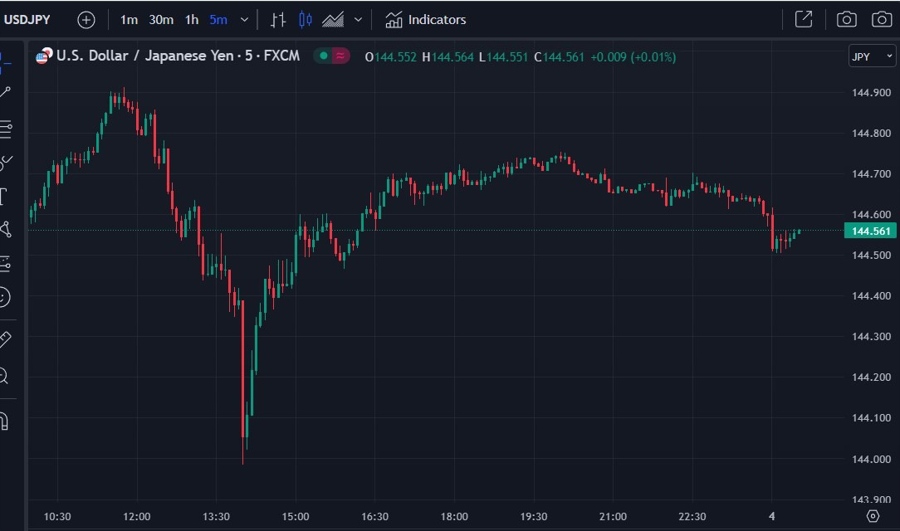The height and width of the screenshot is (531, 900).
Task: Click the close price value C144.561
Action: [x=558, y=57]
